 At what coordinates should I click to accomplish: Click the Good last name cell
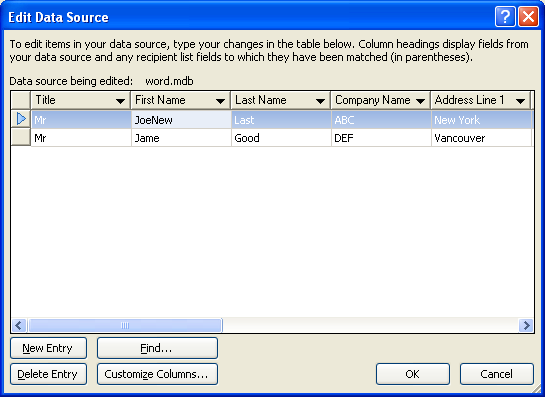pyautogui.click(x=281, y=138)
